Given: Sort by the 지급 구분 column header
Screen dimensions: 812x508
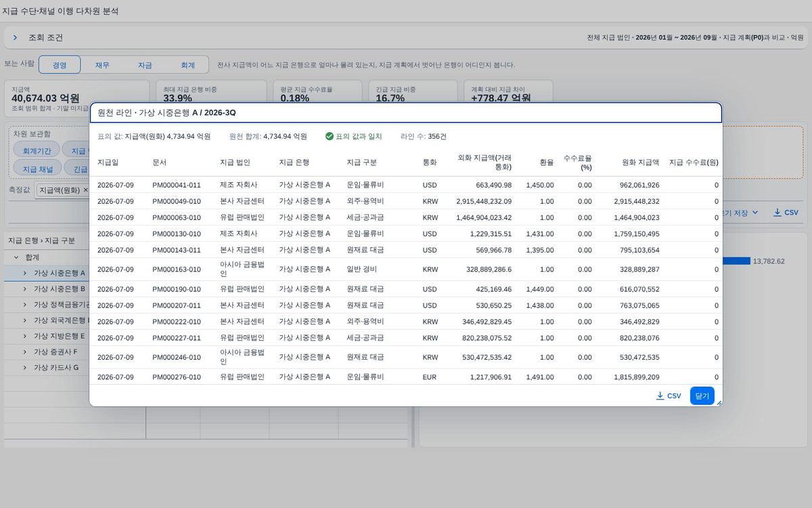Looking at the screenshot, I should pos(361,163).
